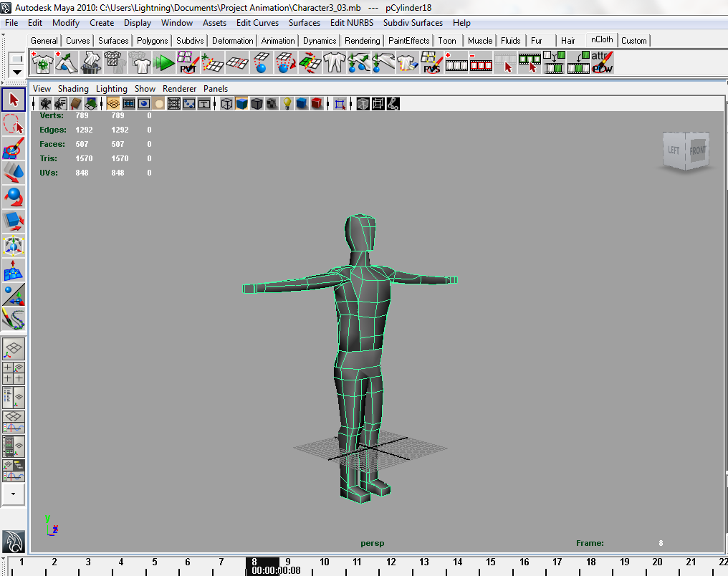Open the File menu
The image size is (728, 576).
[x=11, y=23]
